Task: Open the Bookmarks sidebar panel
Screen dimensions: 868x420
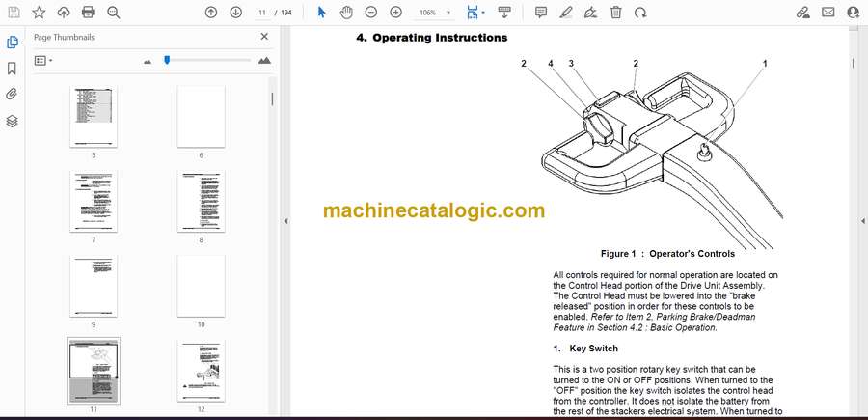Action: coord(12,69)
